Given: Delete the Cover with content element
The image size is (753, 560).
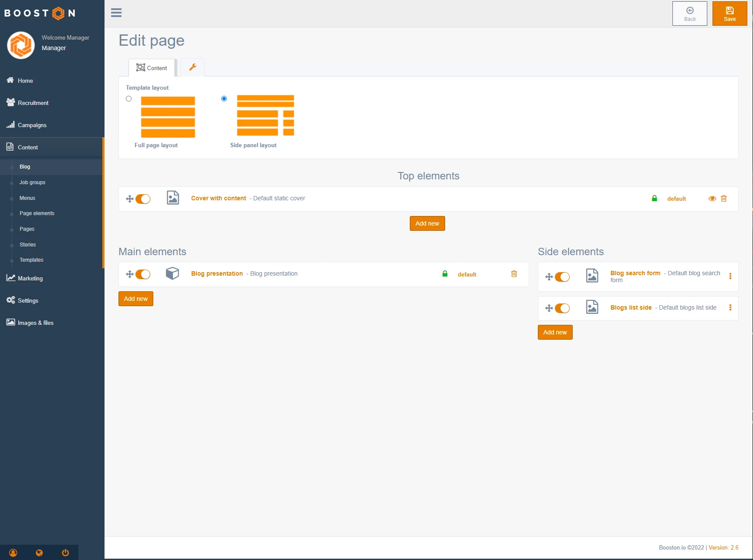Looking at the screenshot, I should [724, 199].
